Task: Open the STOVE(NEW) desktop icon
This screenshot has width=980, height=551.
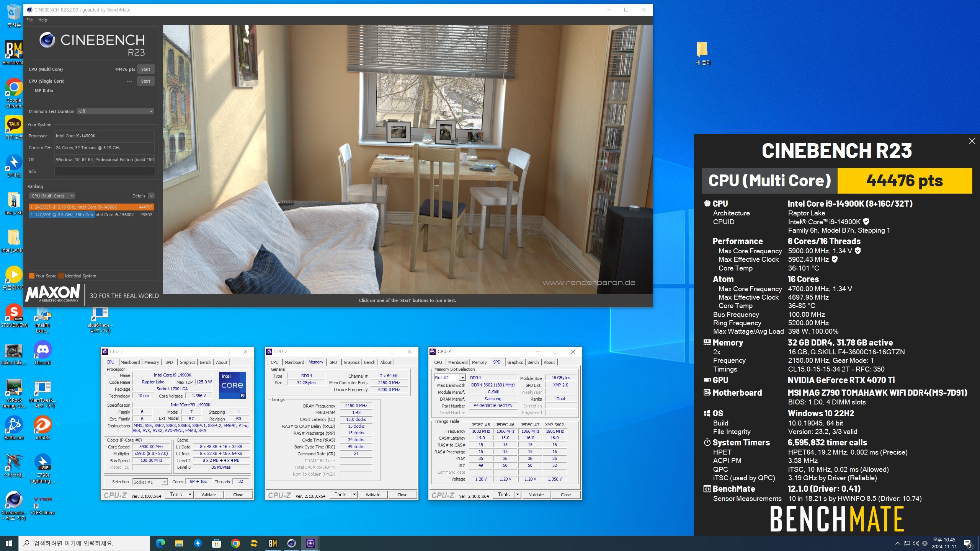Action: (14, 316)
